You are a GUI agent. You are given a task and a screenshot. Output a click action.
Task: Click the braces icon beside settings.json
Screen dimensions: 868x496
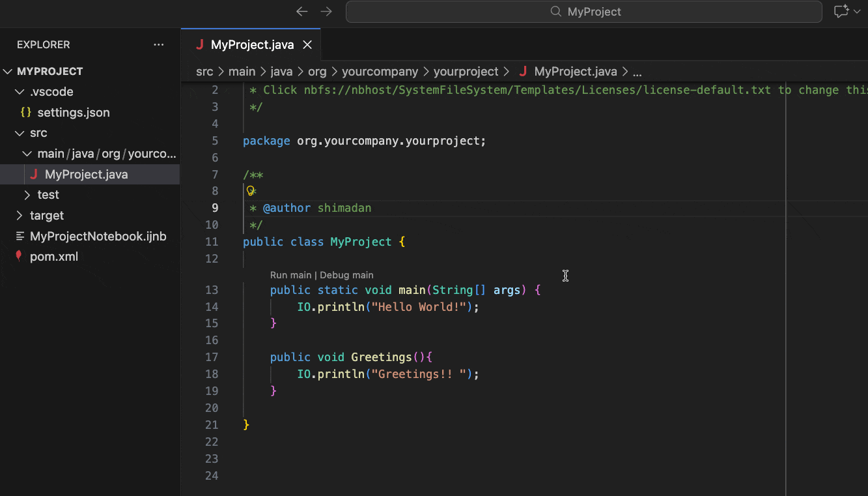(x=25, y=112)
